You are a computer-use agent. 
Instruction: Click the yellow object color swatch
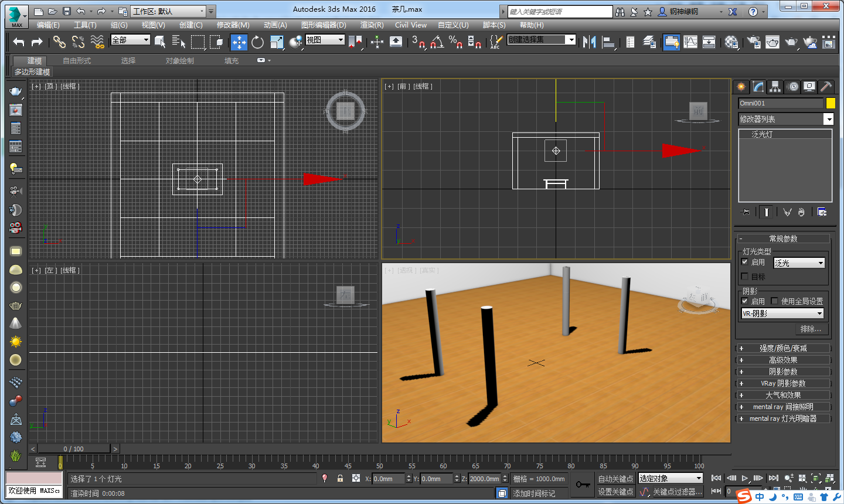831,103
